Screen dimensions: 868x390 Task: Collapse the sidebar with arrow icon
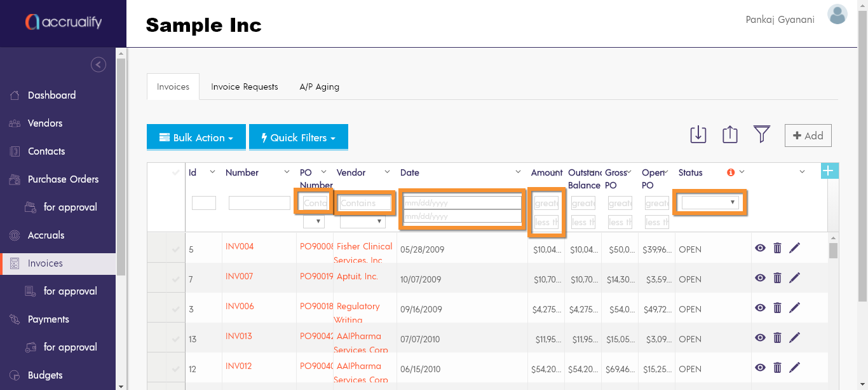tap(98, 64)
